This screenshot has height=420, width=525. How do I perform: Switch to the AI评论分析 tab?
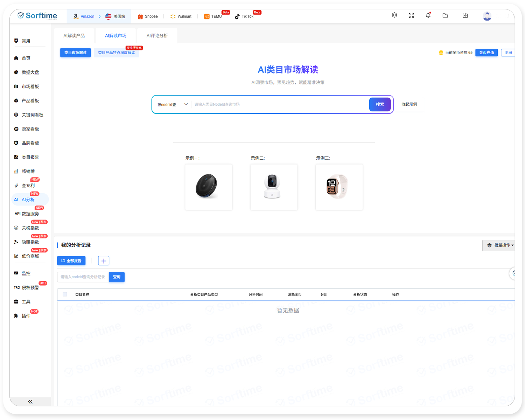157,35
